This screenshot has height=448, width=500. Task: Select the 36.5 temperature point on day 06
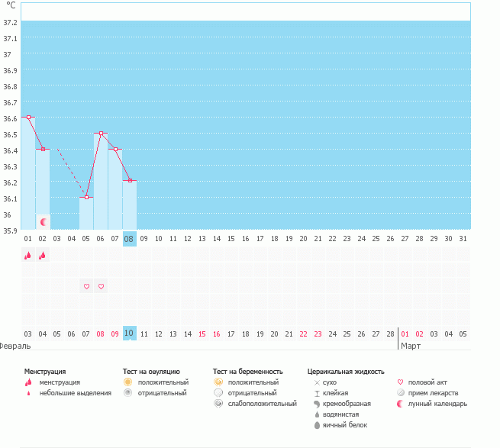[101, 133]
